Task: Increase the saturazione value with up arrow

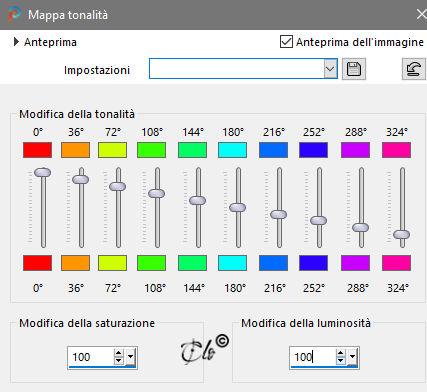Action: [x=118, y=353]
